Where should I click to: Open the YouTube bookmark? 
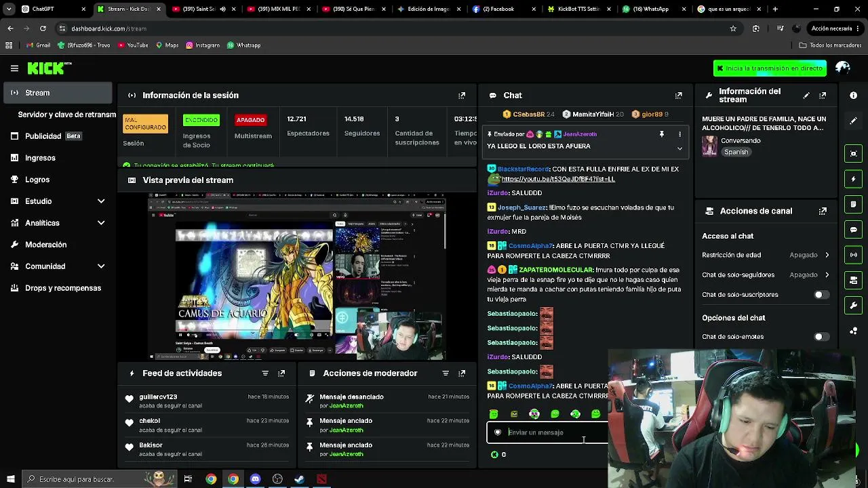pos(132,45)
